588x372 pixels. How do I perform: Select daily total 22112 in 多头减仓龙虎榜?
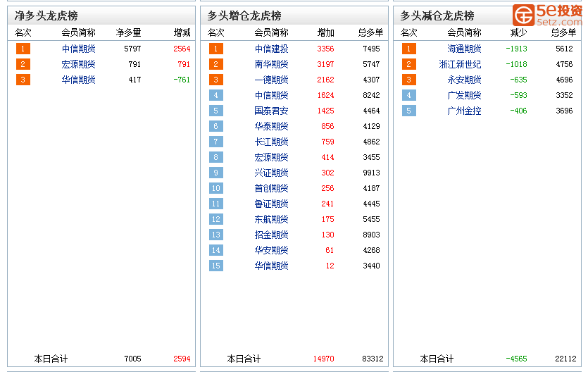point(566,359)
